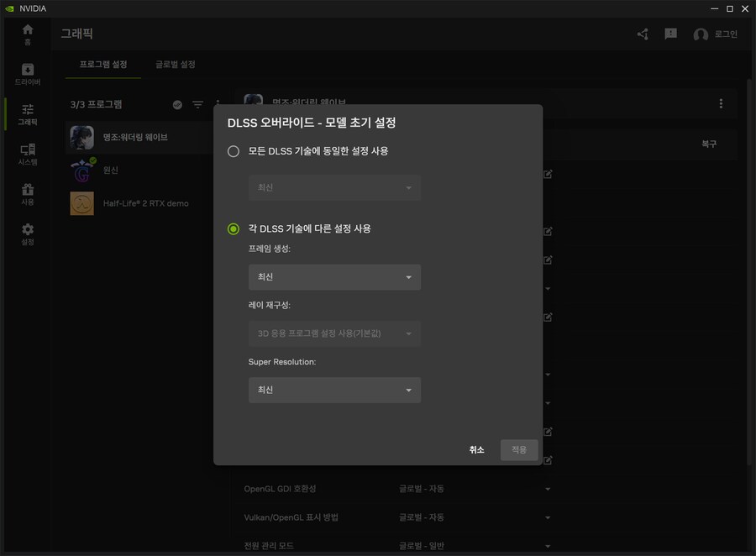This screenshot has height=556, width=756.
Task: Click the OpenGL GDI 호환성 setting row
Action: [398, 489]
